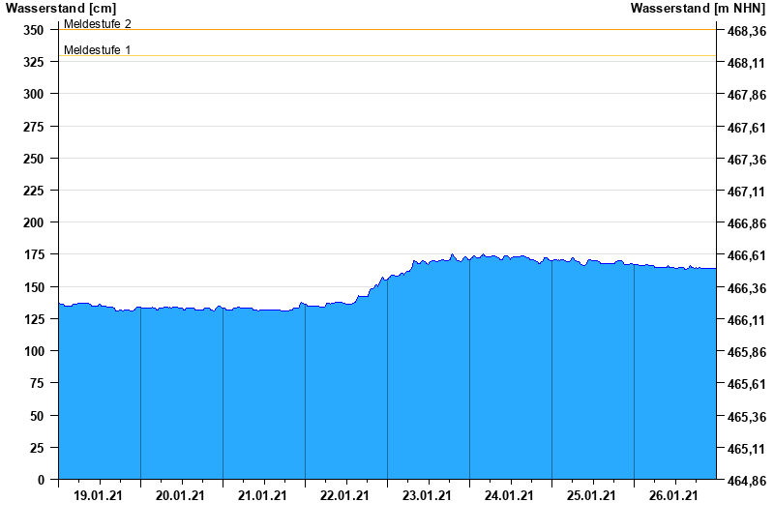Screen dimensions: 774x532
Task: Click the 350 tick on left axis
Action: (x=34, y=30)
